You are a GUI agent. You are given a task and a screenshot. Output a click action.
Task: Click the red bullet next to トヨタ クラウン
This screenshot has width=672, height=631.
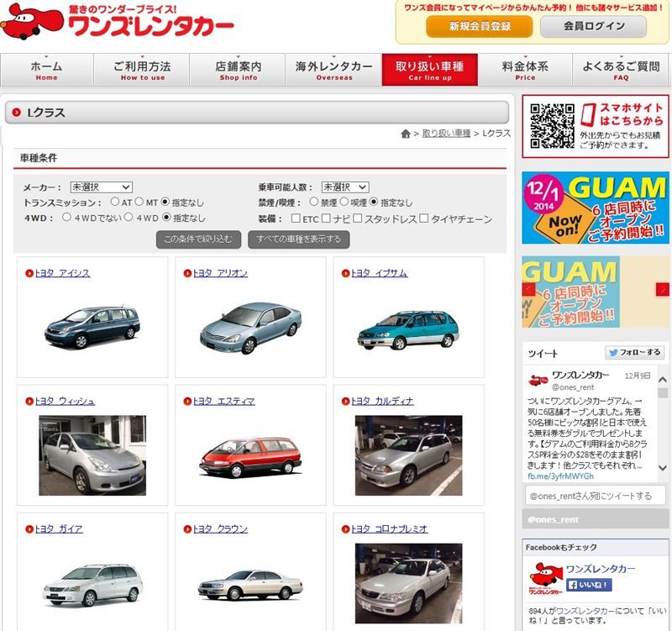[x=187, y=529]
